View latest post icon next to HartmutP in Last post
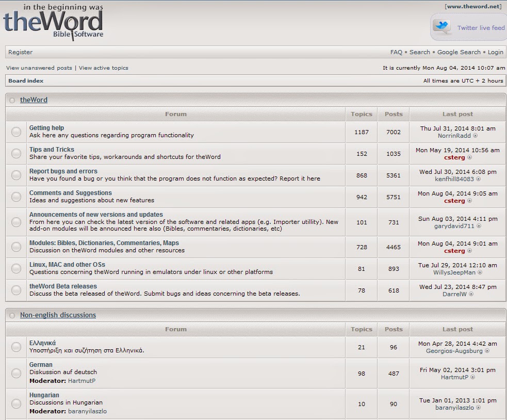 473,377
